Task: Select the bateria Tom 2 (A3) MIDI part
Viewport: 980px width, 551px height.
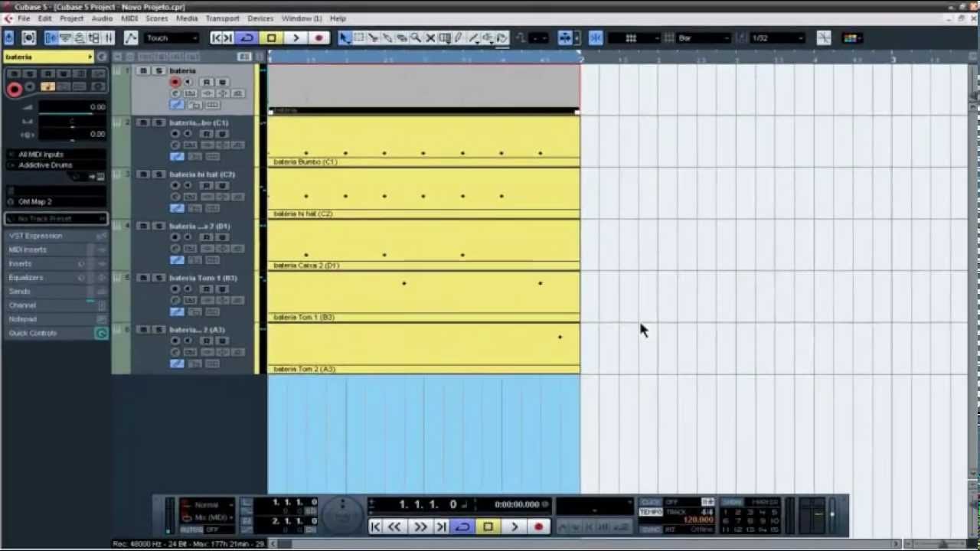Action: point(423,348)
